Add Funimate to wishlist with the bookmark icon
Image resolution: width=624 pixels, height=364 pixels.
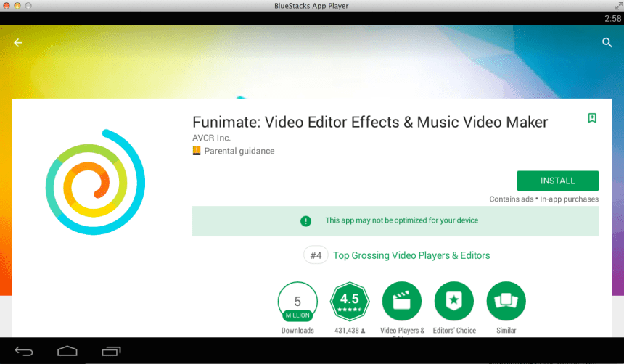(x=592, y=118)
